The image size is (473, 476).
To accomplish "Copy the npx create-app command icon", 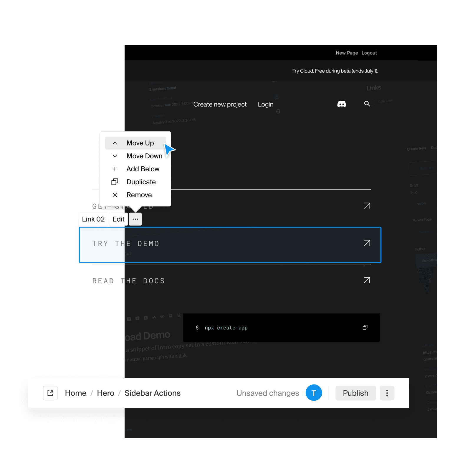I will [365, 327].
